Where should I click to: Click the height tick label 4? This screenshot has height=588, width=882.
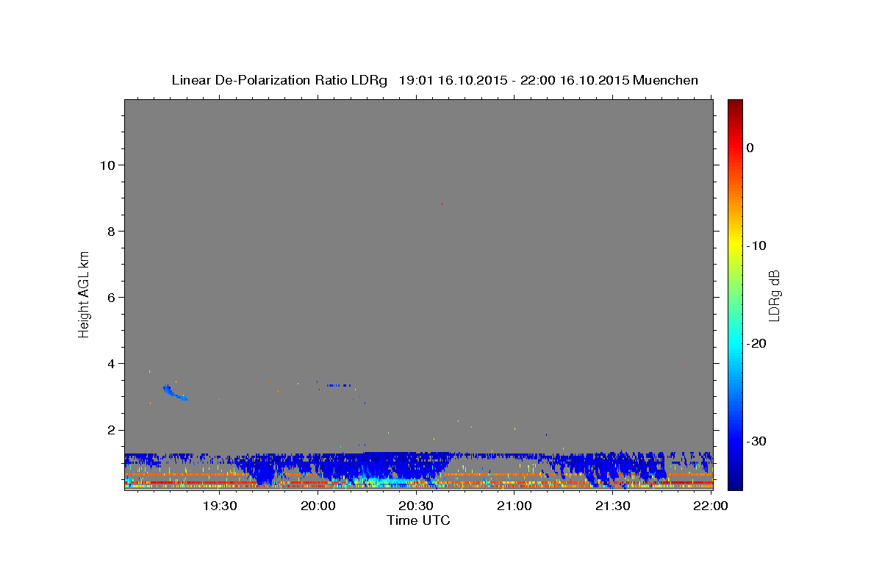[x=110, y=364]
